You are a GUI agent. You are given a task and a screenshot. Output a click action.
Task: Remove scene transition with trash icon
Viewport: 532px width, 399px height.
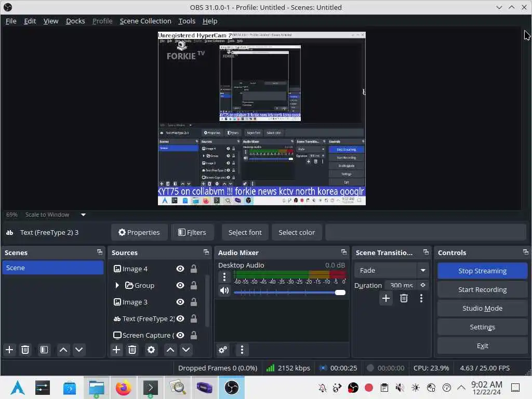pos(404,298)
